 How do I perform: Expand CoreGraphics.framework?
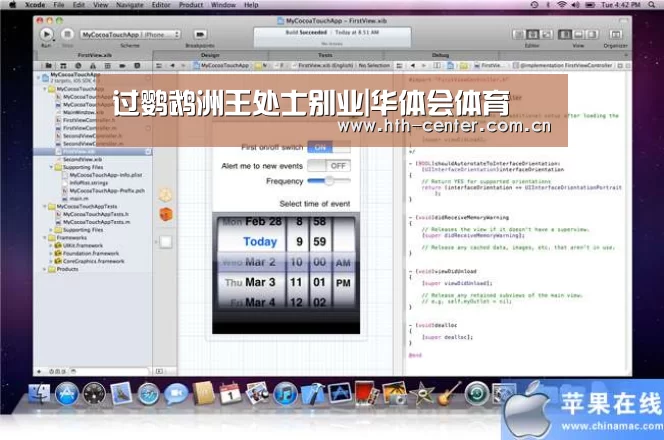click(52, 261)
